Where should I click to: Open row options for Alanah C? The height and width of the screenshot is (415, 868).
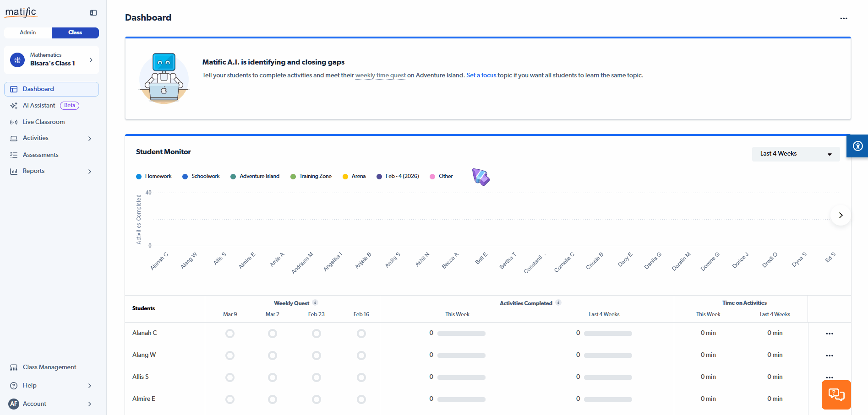tap(829, 334)
